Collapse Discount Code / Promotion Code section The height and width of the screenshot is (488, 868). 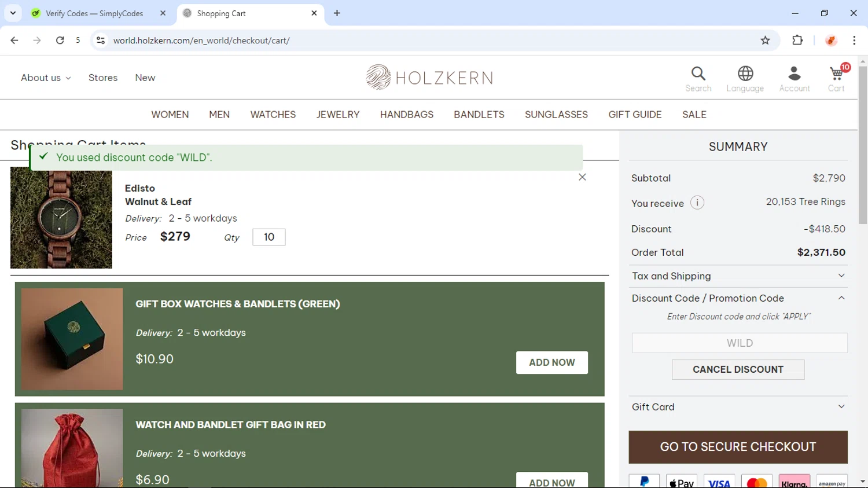coord(738,298)
